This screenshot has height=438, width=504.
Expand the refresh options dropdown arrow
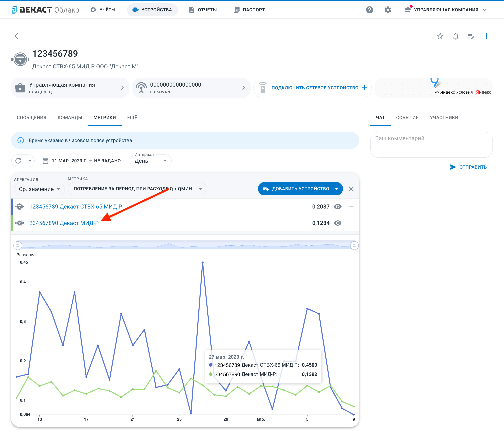(x=30, y=161)
